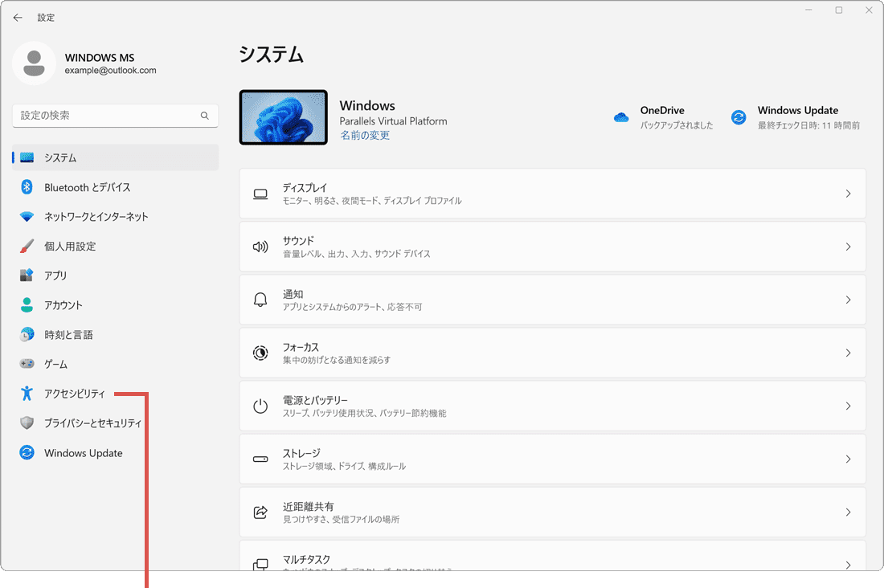
Task: Click the Windows Update status icon
Action: click(x=738, y=116)
